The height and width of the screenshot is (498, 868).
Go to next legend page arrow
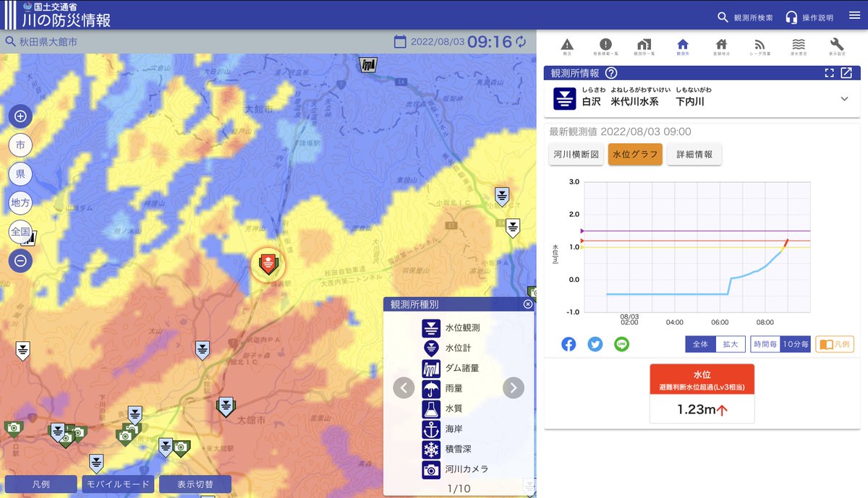tap(514, 388)
